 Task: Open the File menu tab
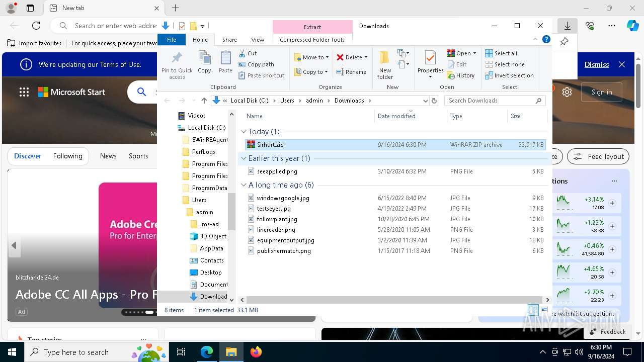pos(172,40)
